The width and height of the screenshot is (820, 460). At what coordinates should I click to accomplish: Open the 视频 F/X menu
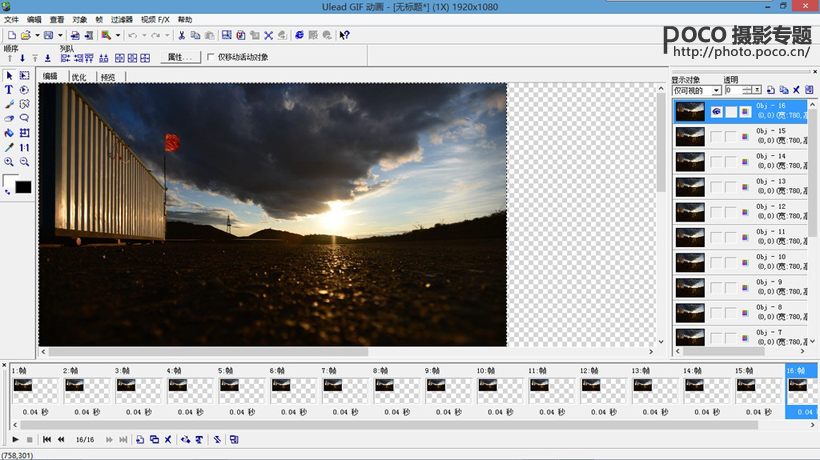click(155, 20)
